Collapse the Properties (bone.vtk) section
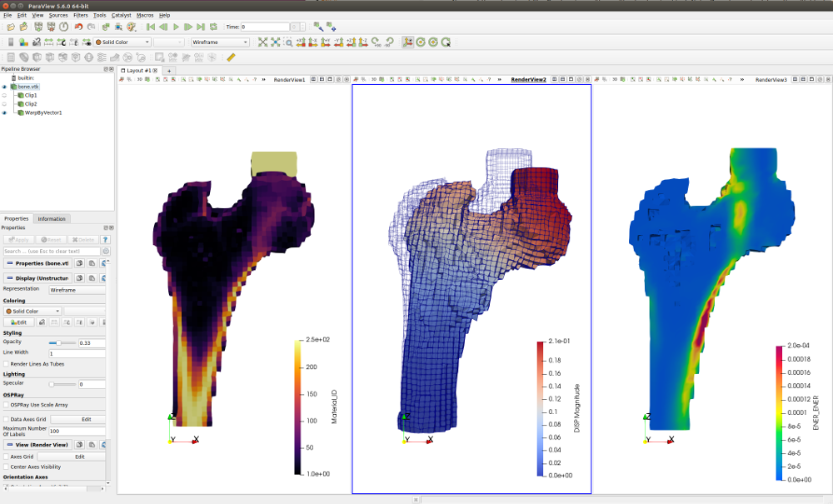Viewport: 833px width, 504px height. [37, 263]
